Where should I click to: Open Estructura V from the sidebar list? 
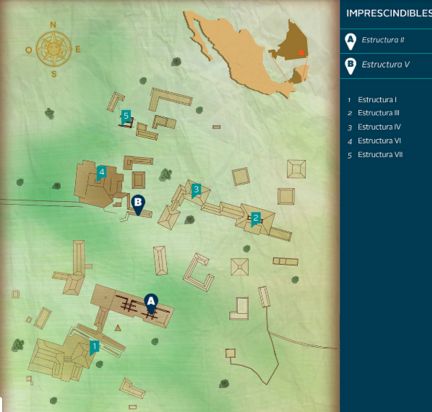coord(386,64)
